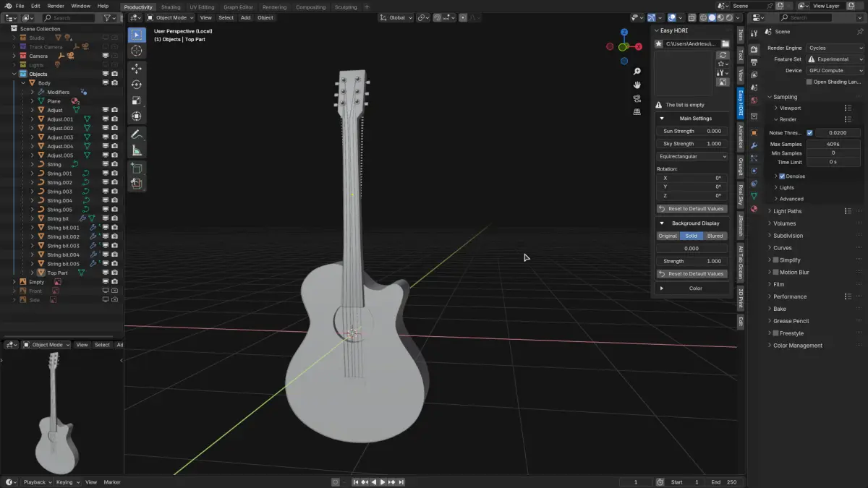Expand the Color Management panel
The image size is (868, 488).
click(798, 346)
